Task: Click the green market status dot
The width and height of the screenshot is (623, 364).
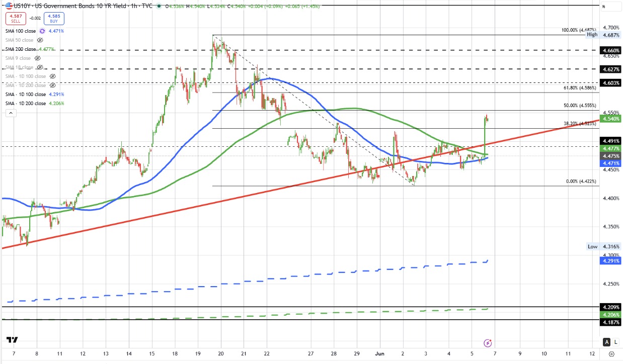Action: [x=160, y=6]
